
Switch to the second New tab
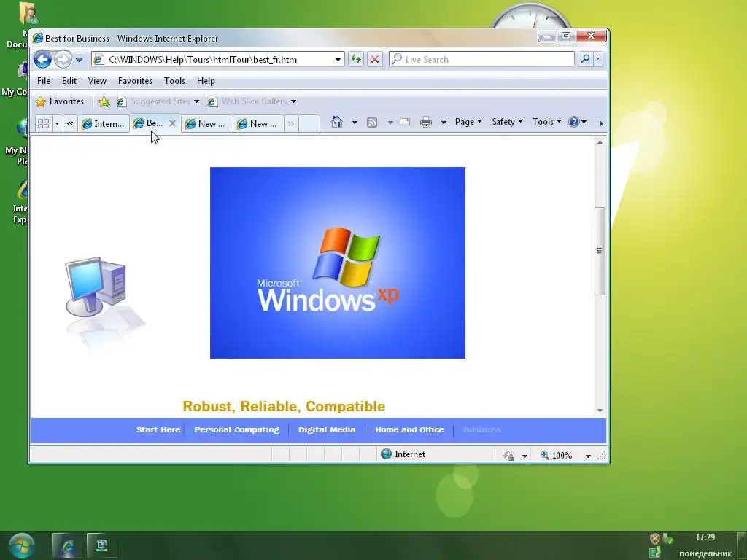tap(259, 124)
